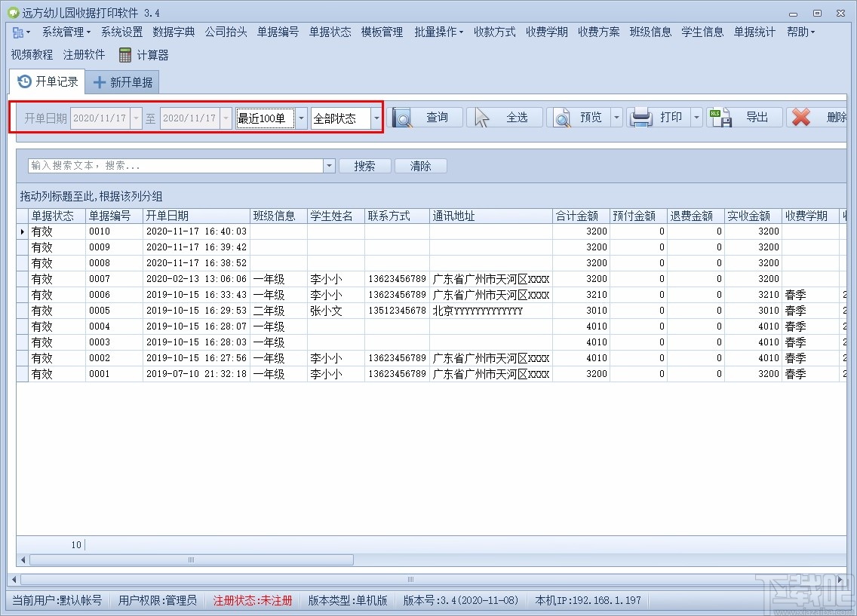Open the app menu icon at far left

(21, 32)
